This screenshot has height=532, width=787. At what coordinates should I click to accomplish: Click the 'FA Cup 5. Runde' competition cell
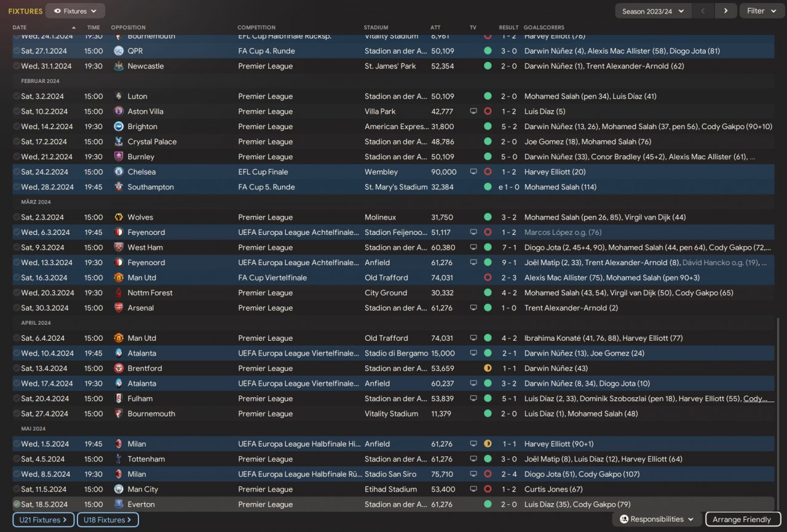click(267, 187)
